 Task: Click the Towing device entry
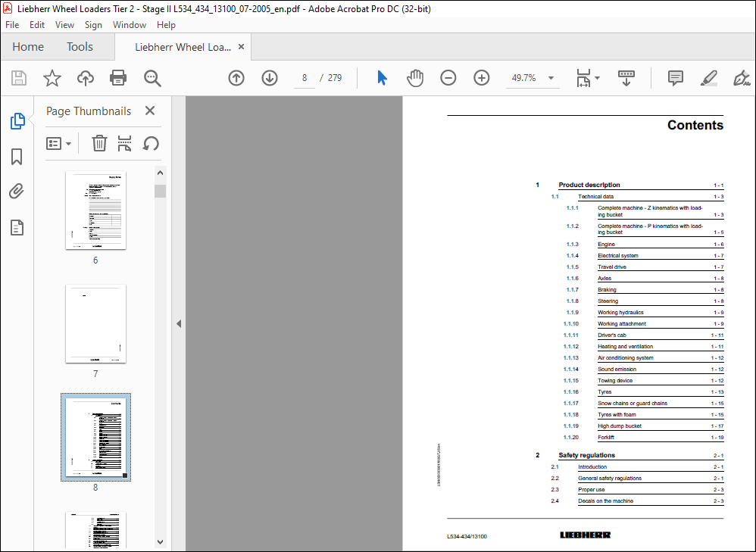click(x=615, y=380)
